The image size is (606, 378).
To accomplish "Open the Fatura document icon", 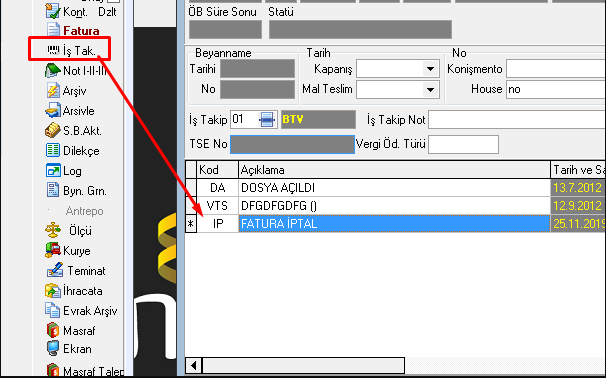I will [53, 31].
